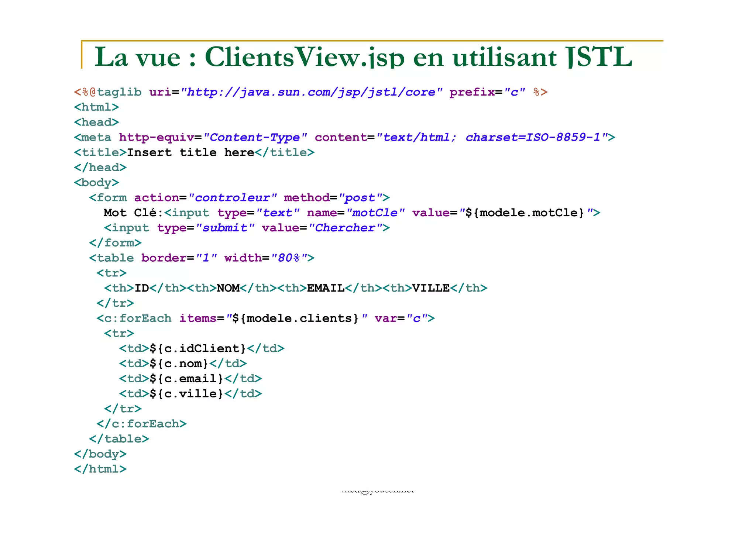
Task: Click the ${c.nom} table cell line
Action: pos(183,364)
